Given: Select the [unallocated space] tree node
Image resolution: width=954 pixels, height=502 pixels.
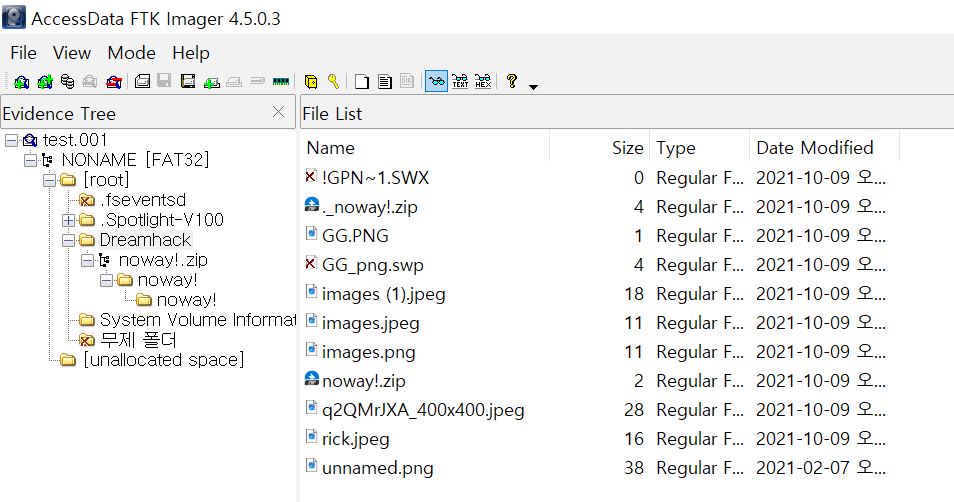Looking at the screenshot, I should coord(164,360).
